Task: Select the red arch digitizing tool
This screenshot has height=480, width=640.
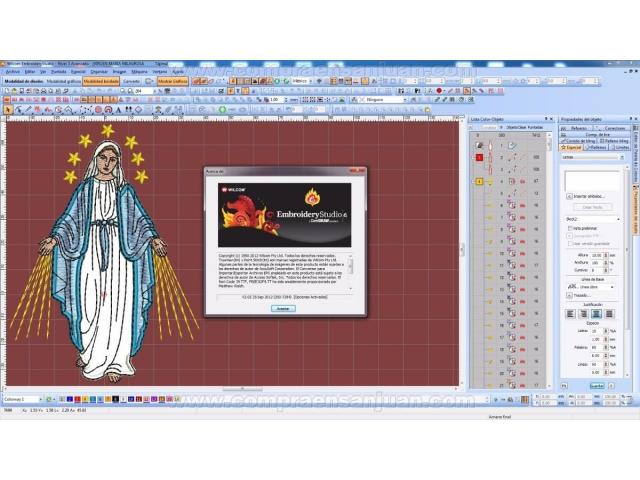Action: coord(108,110)
